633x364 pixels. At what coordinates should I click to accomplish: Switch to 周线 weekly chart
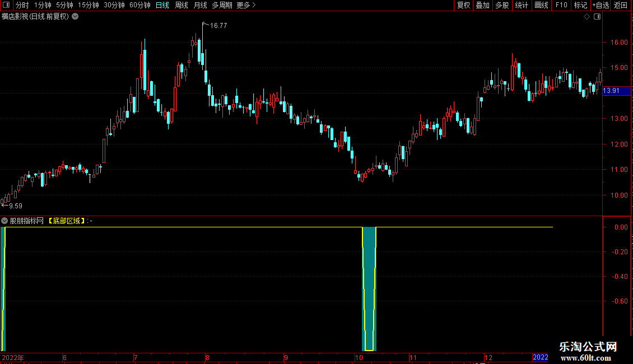(181, 5)
